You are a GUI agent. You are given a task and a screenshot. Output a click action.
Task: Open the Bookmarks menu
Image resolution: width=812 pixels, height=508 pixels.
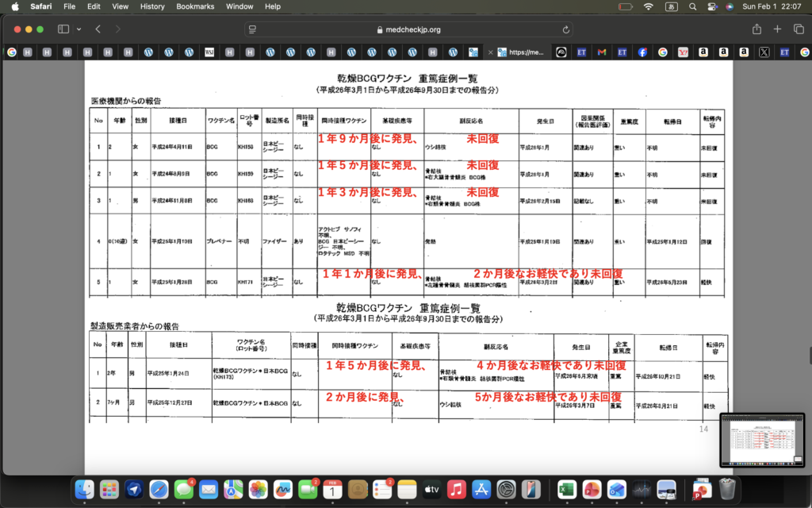194,6
